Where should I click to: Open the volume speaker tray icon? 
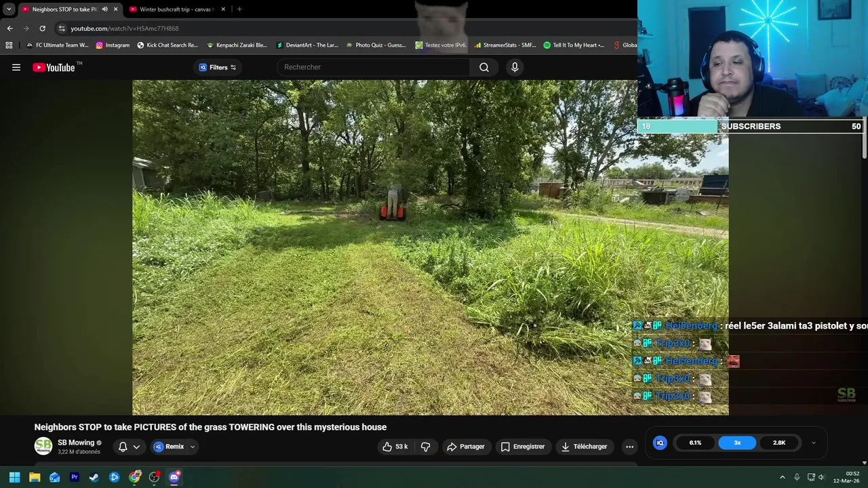point(821,477)
